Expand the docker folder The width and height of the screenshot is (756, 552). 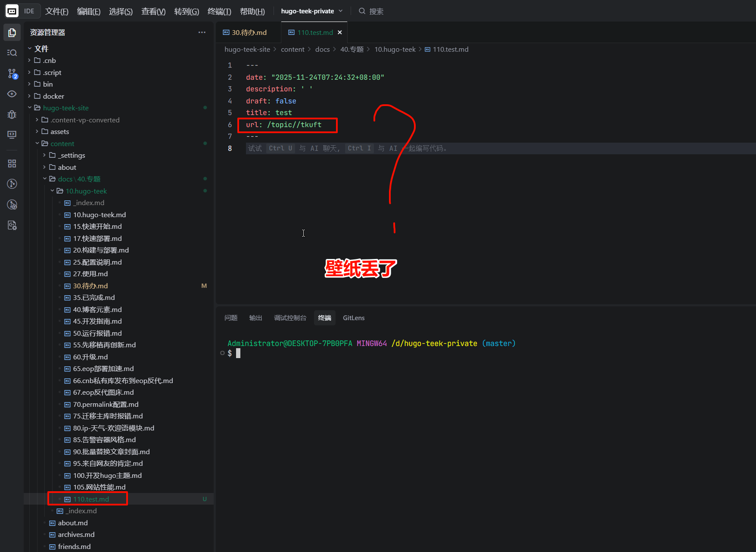53,97
